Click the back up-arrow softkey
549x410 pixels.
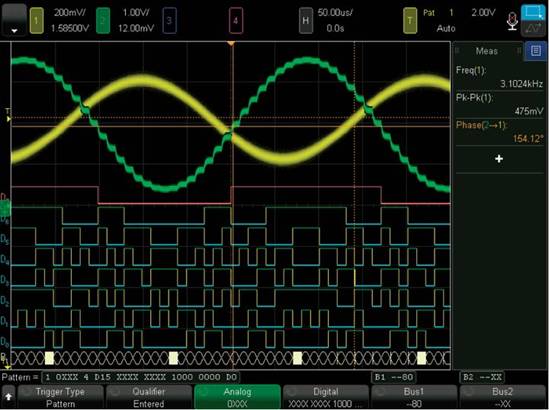8,397
